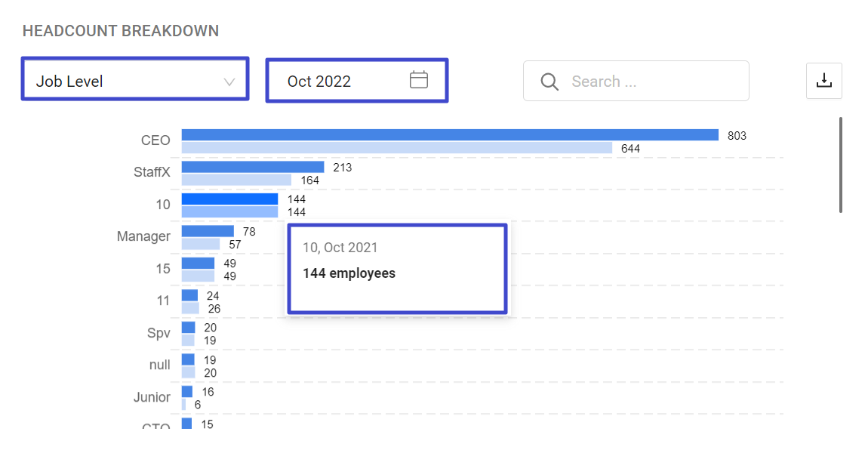Image resolution: width=868 pixels, height=450 pixels.
Task: Click the Junior dark bar showing 16
Action: point(186,392)
